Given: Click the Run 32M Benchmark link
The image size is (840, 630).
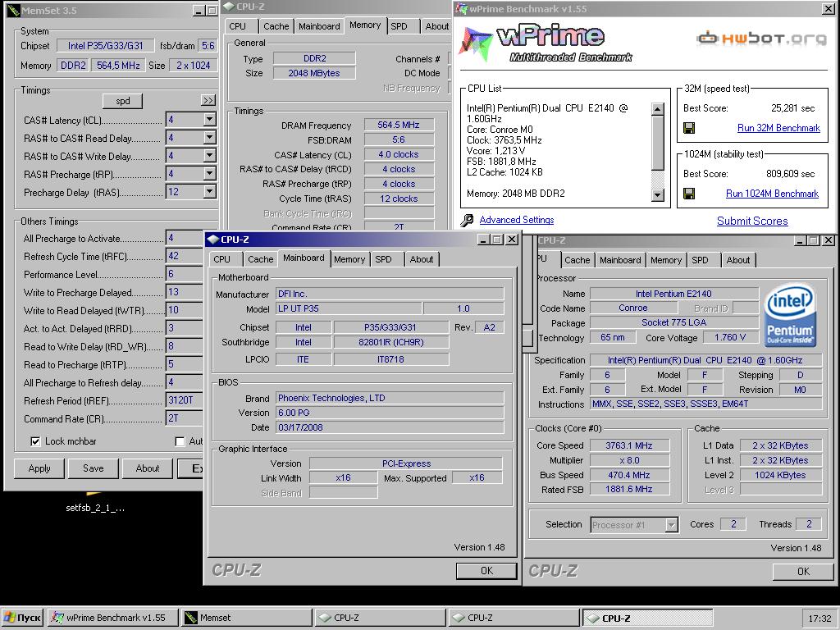Looking at the screenshot, I should (x=778, y=128).
